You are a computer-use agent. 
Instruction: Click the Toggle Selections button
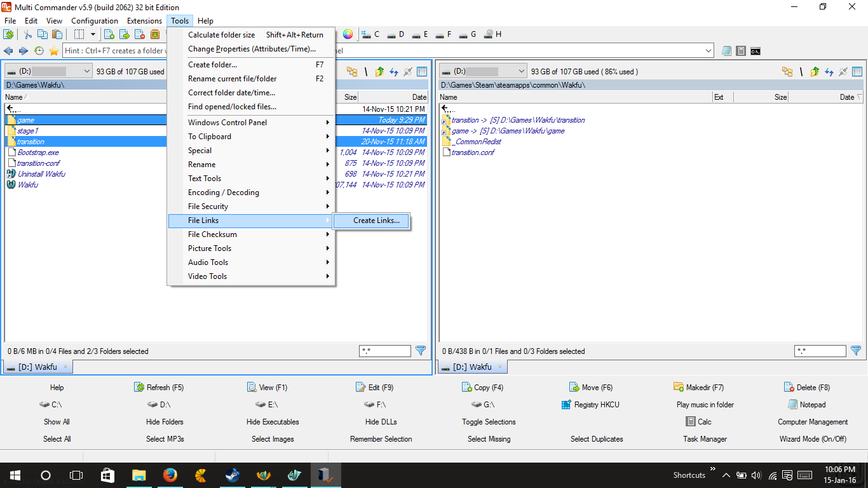(x=489, y=422)
